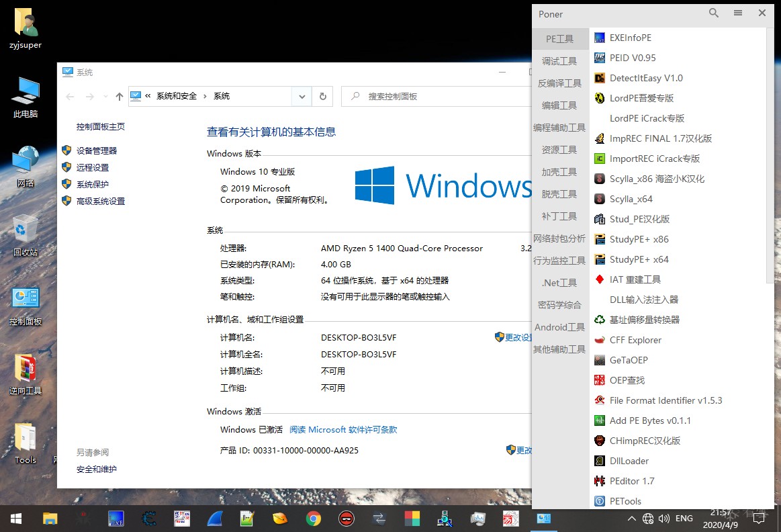Image resolution: width=781 pixels, height=532 pixels.
Task: Open the 编程辅助工具 category
Action: [x=560, y=128]
